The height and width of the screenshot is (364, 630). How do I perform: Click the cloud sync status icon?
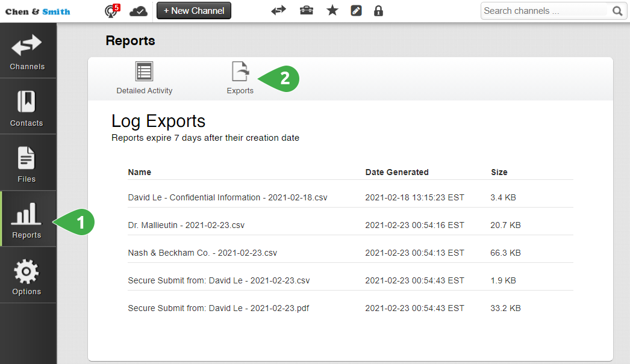pos(138,11)
